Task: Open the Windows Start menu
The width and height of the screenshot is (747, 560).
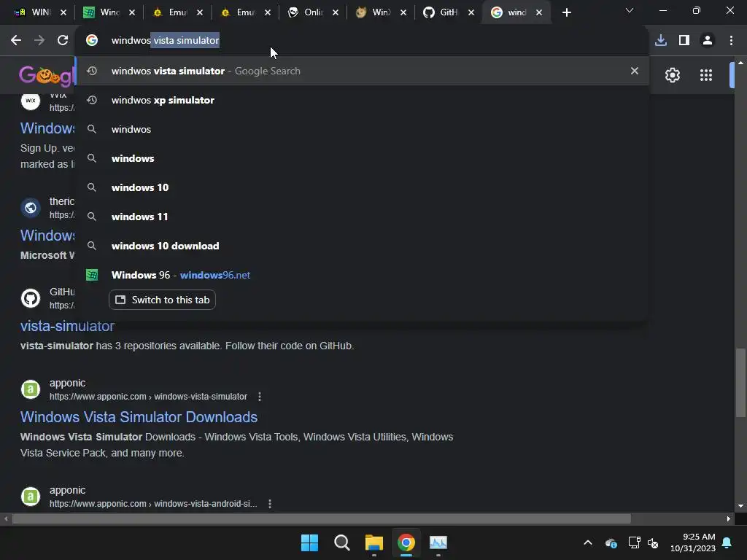Action: click(309, 542)
